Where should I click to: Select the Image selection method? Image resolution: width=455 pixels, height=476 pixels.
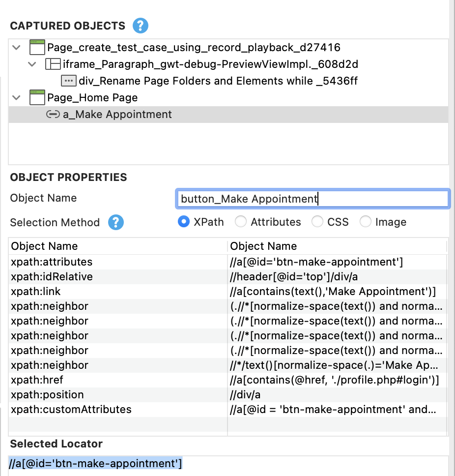click(366, 222)
